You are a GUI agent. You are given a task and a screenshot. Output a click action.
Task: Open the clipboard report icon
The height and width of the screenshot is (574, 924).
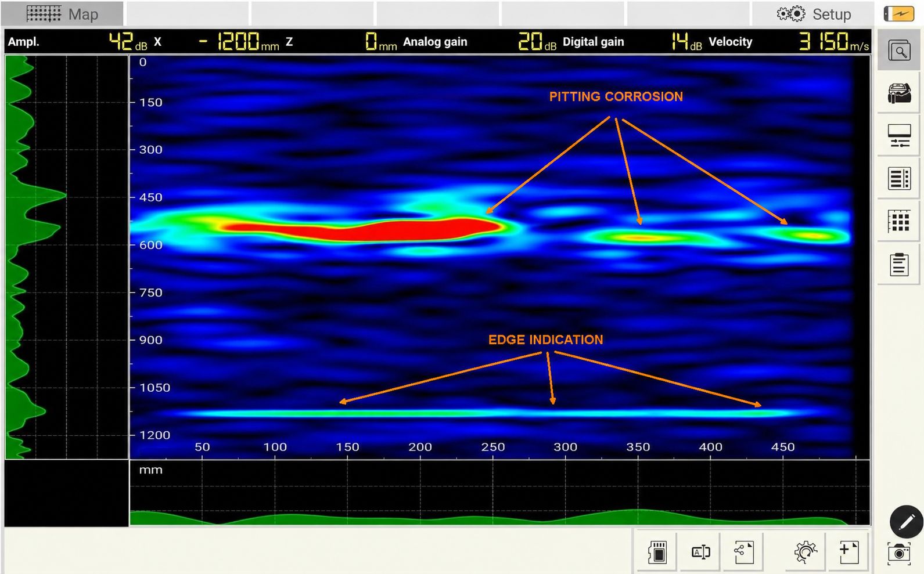point(899,264)
